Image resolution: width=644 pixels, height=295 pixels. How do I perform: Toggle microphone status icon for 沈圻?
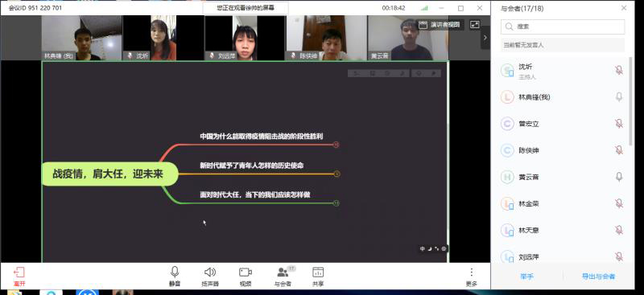tap(619, 70)
